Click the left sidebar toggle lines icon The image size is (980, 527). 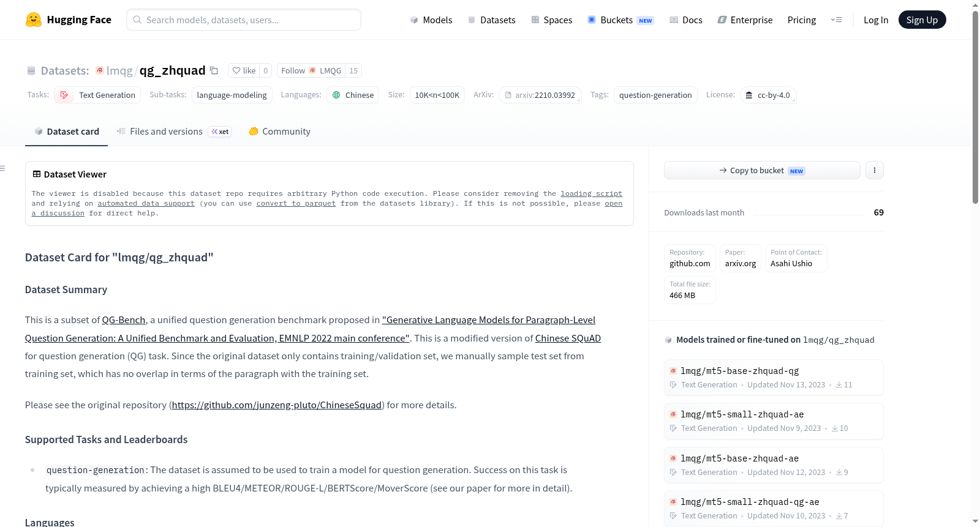pos(3,168)
